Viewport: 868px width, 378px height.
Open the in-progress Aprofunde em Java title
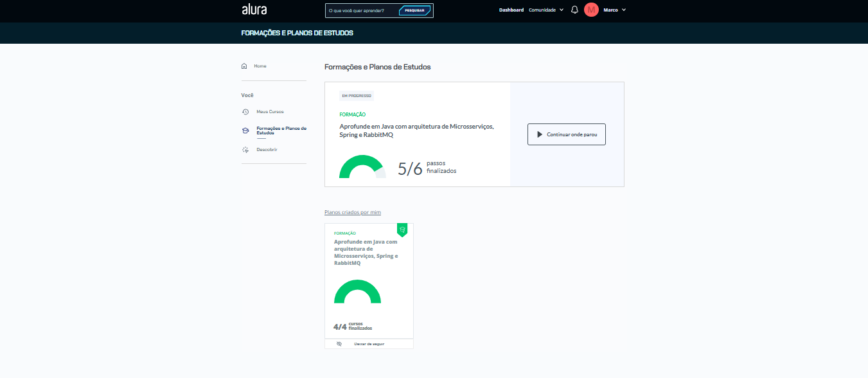[x=416, y=130]
